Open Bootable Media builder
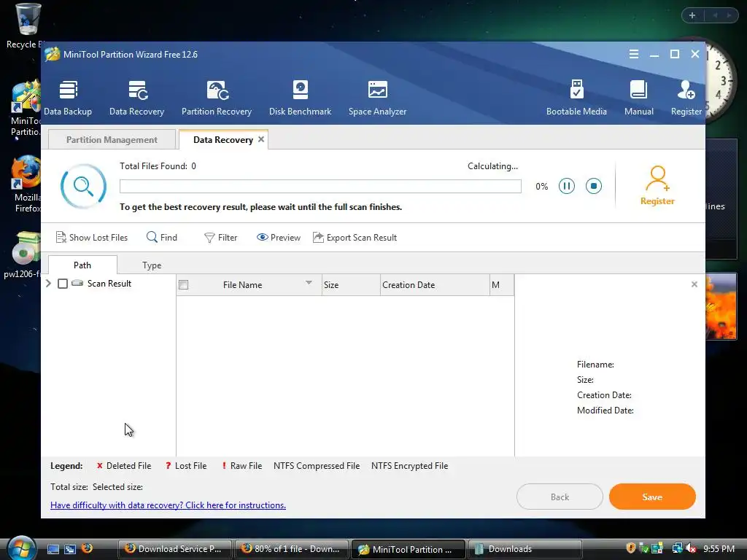The height and width of the screenshot is (560, 747). pos(576,98)
